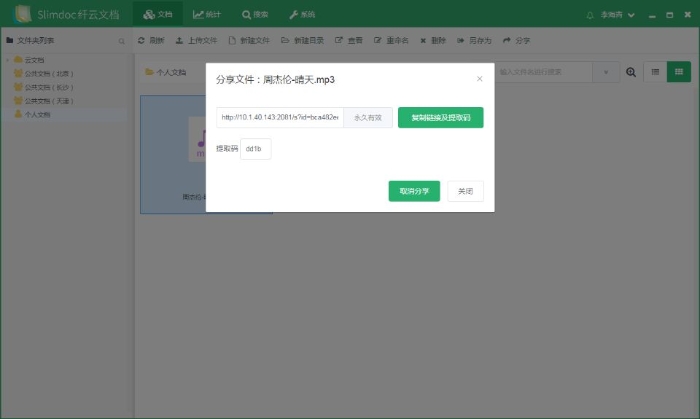700x419 pixels.
Task: Click the 复制链接及提取码 button
Action: [x=440, y=117]
